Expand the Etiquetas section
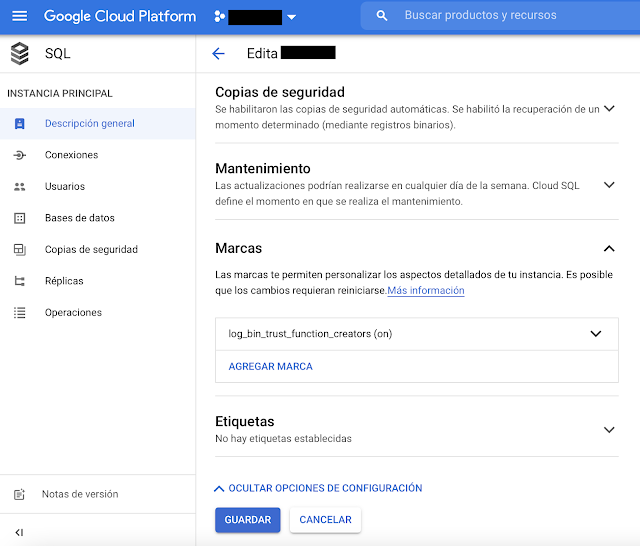The height and width of the screenshot is (546, 640). point(609,430)
